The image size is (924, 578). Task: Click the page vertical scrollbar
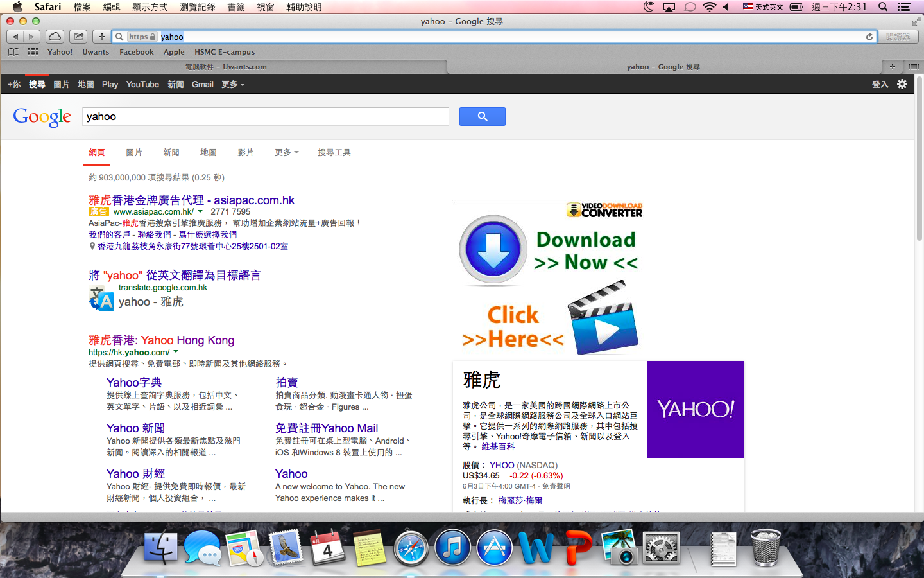(x=919, y=159)
